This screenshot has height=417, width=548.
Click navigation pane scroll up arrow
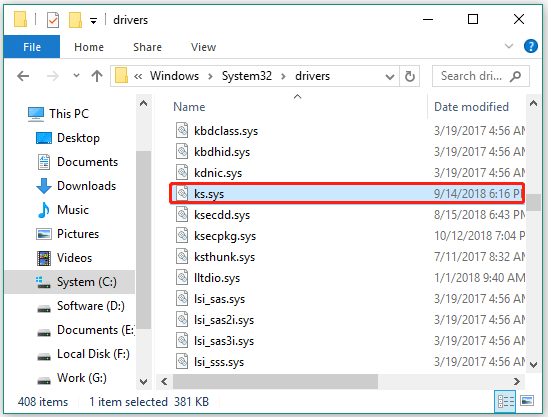point(143,103)
